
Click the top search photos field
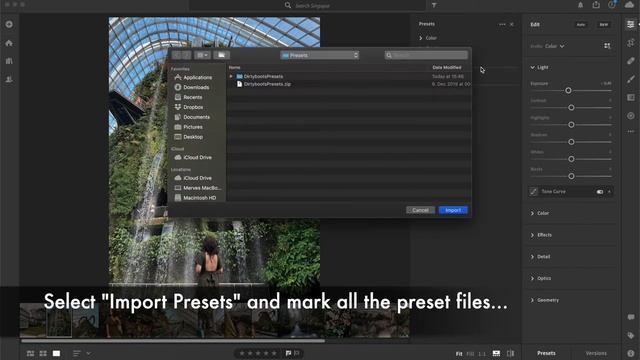click(x=307, y=5)
